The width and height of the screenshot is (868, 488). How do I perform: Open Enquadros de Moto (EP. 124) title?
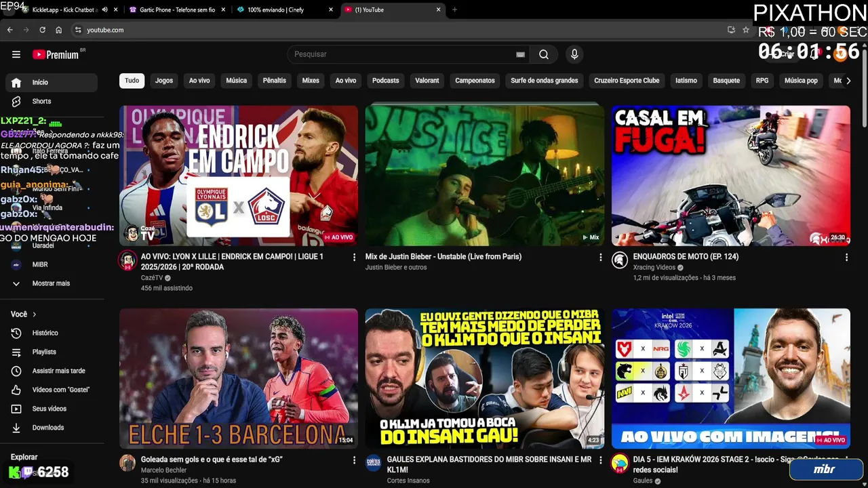point(686,257)
